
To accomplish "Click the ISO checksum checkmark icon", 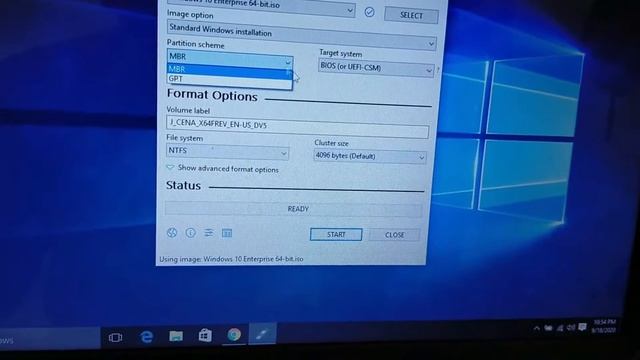I will (369, 12).
